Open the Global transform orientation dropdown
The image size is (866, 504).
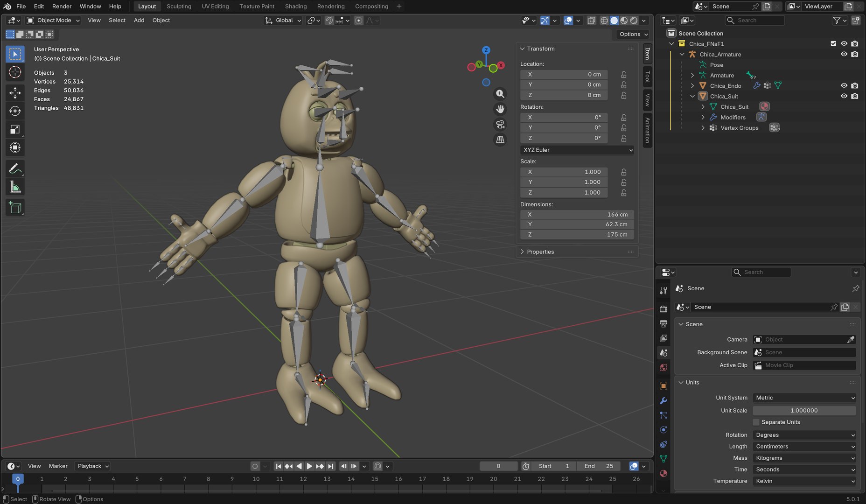(283, 20)
